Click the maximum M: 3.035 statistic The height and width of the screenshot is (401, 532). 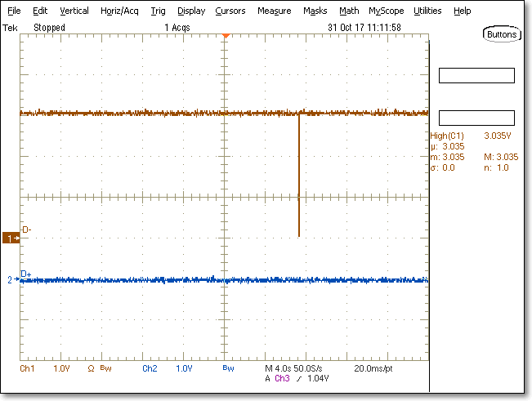point(501,157)
